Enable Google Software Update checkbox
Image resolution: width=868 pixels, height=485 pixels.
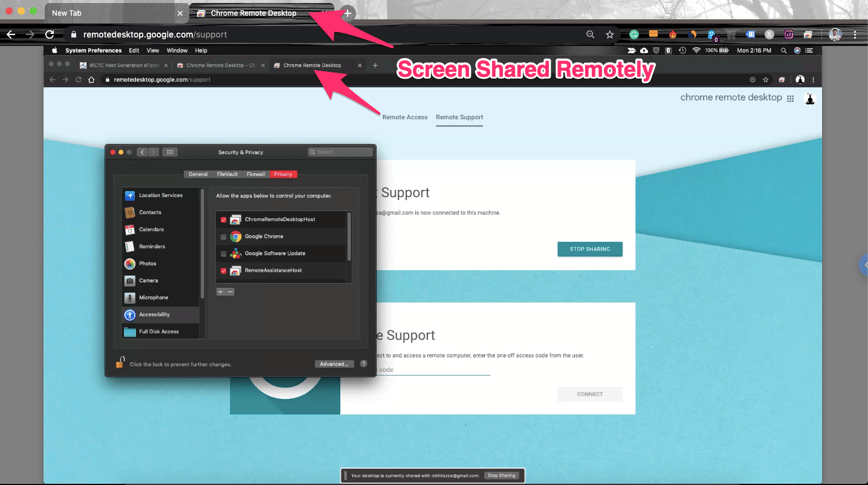pos(224,253)
